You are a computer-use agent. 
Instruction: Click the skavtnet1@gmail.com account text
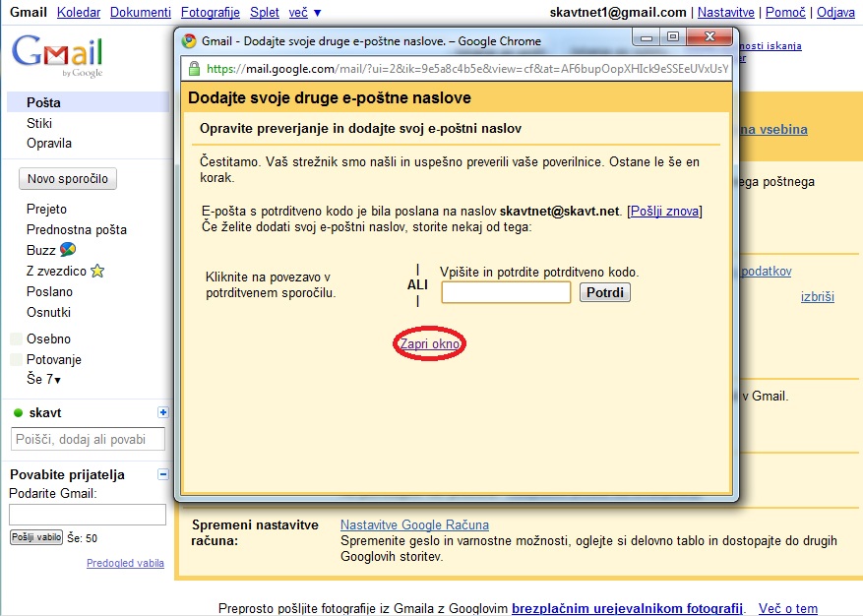(618, 12)
